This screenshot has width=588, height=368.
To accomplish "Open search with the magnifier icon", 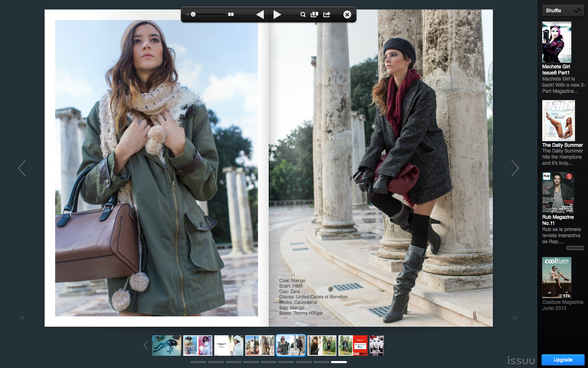I will tap(303, 14).
